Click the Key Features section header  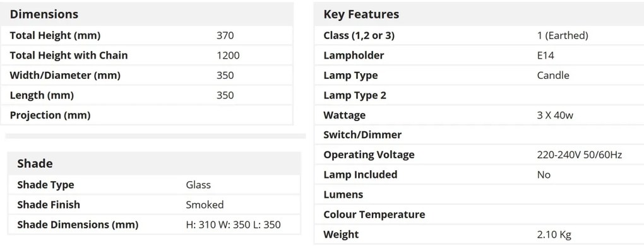(x=361, y=15)
